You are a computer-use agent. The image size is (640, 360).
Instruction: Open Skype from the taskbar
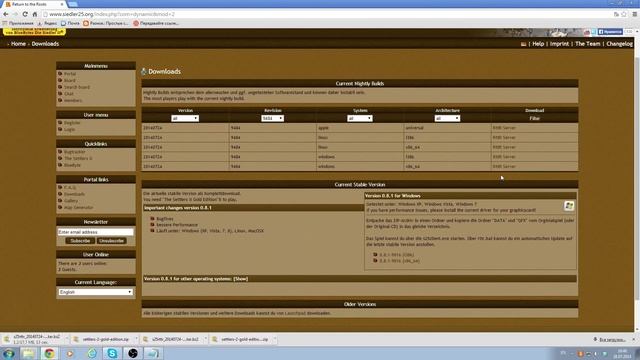click(x=112, y=353)
